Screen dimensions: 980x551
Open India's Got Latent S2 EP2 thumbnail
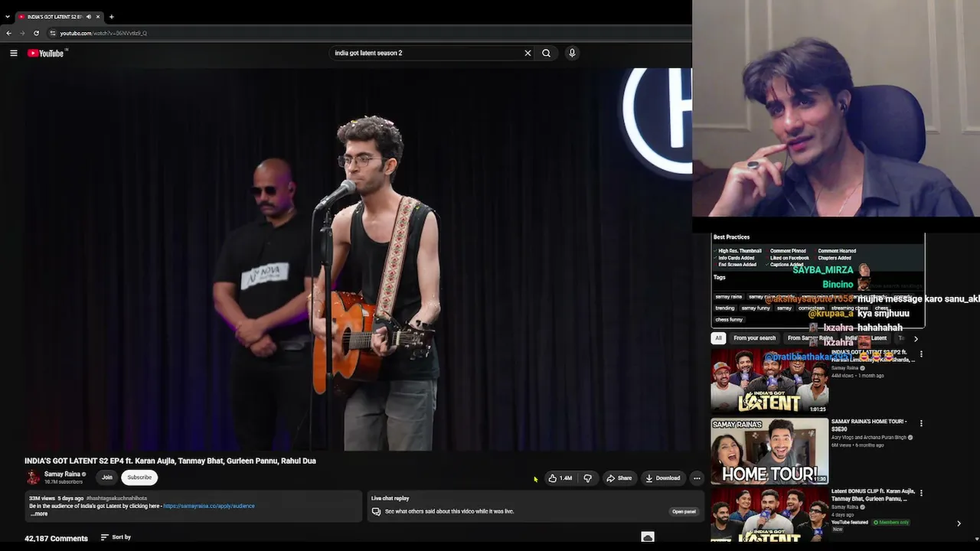click(x=769, y=381)
